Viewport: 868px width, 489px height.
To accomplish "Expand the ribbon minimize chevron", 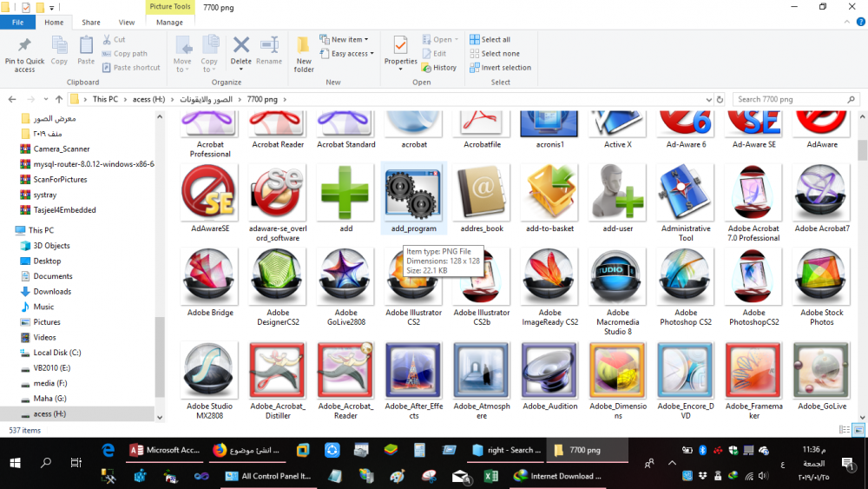I will (847, 23).
